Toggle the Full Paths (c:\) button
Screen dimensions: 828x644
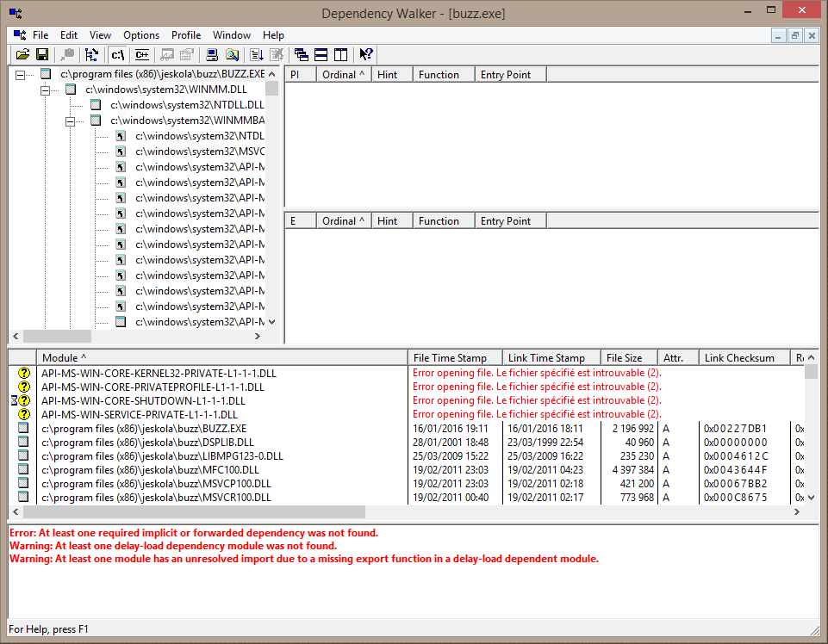(x=118, y=55)
